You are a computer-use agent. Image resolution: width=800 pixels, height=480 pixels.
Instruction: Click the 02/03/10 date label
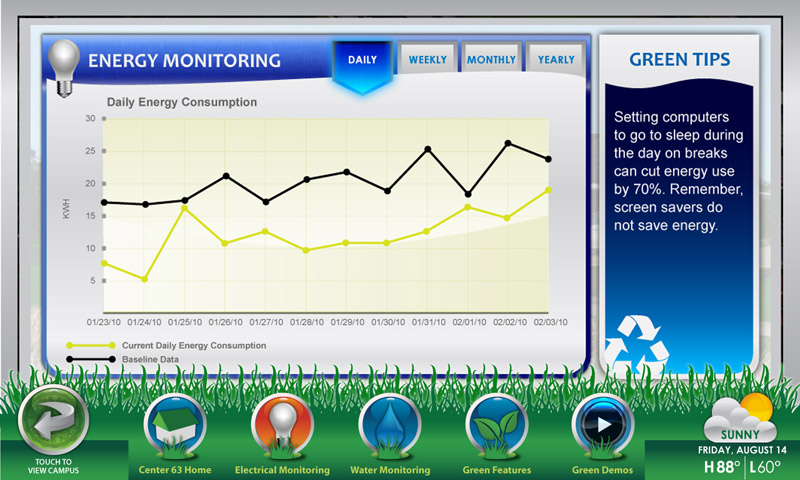coord(551,322)
